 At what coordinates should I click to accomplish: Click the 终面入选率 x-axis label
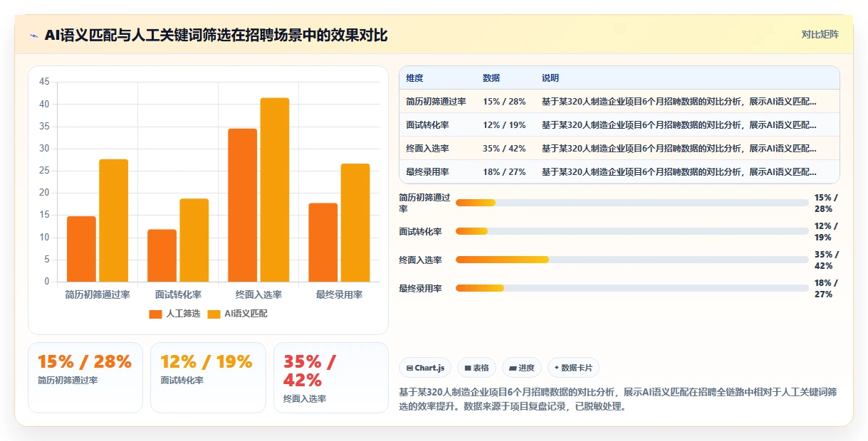(258, 294)
